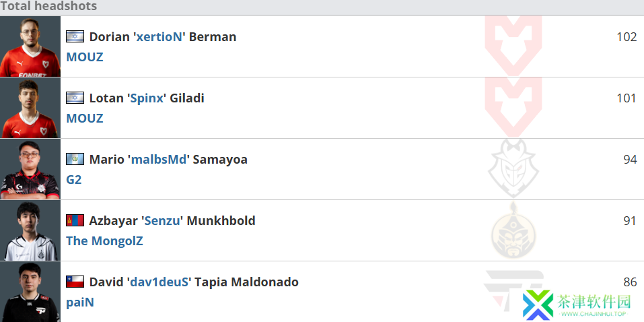Click the Israel flag beside Dorian xertioN
Image resolution: width=644 pixels, height=322 pixels.
point(75,36)
